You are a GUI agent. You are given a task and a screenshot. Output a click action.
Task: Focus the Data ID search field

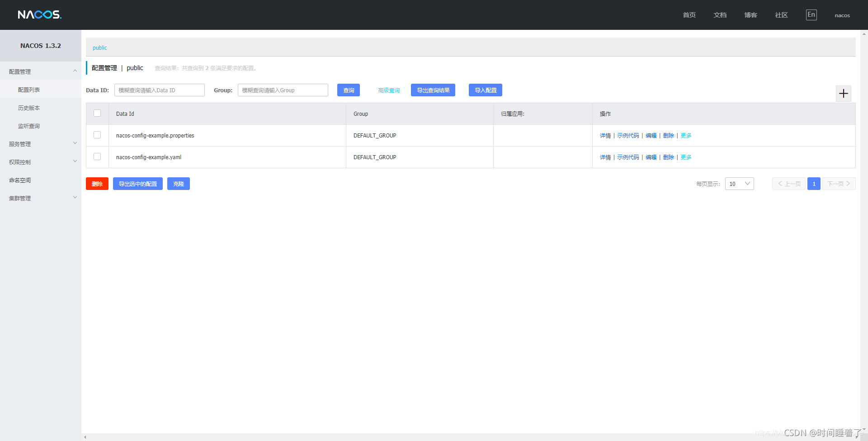point(160,90)
